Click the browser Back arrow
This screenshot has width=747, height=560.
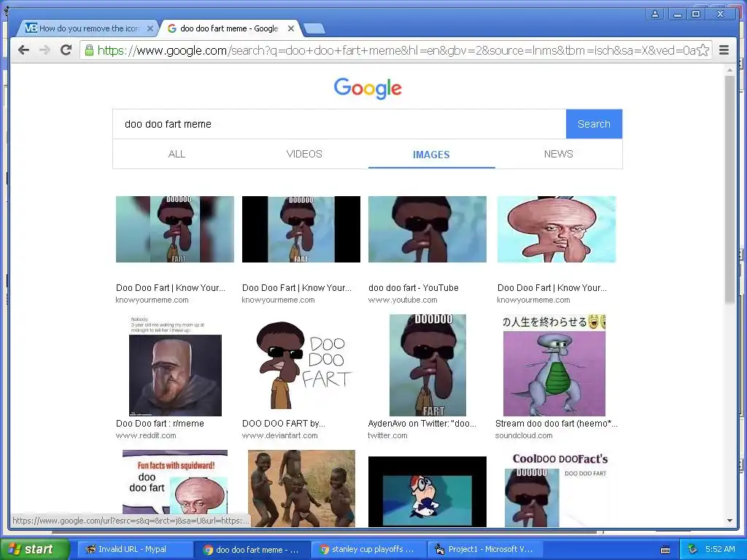[23, 50]
